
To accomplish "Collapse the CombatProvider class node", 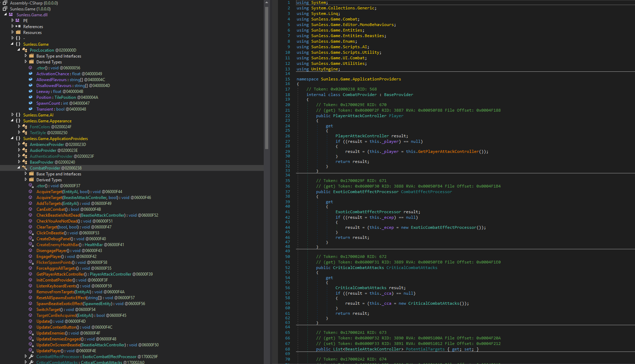I will click(19, 168).
